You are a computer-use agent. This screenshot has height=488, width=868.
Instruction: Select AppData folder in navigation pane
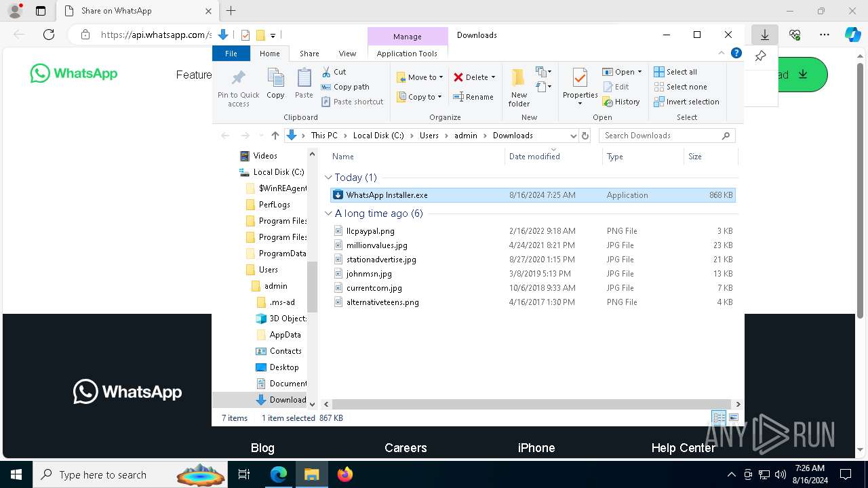coord(285,335)
